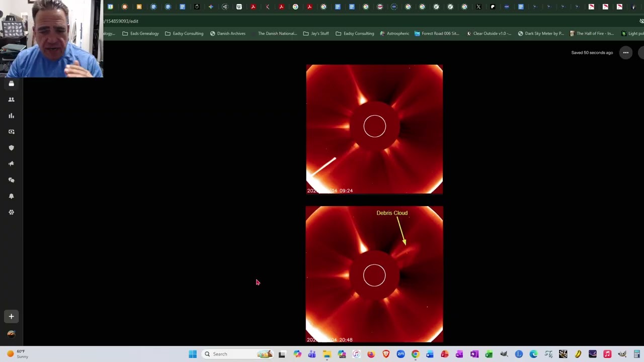Click the taskbar Search box
Screen dimensions: 644x362
[x=236, y=354]
